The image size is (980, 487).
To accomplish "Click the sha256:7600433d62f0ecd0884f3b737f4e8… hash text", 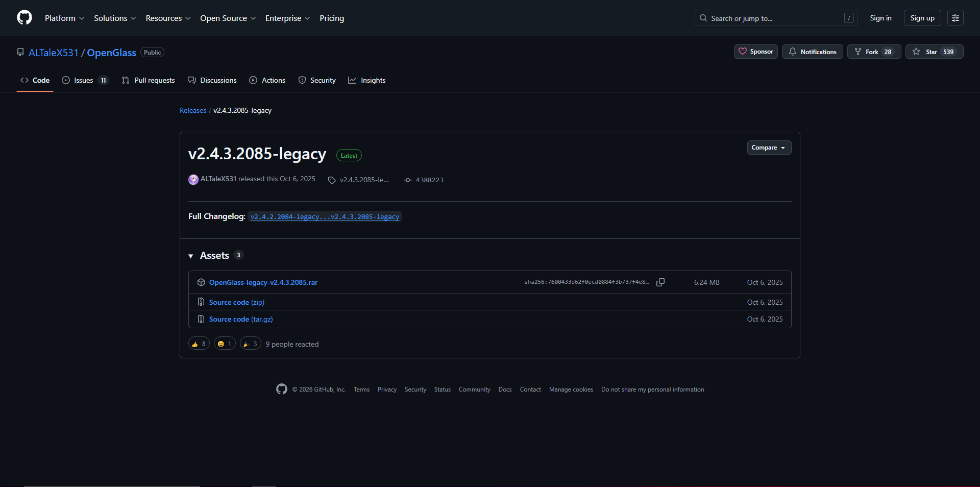I will click(x=586, y=282).
